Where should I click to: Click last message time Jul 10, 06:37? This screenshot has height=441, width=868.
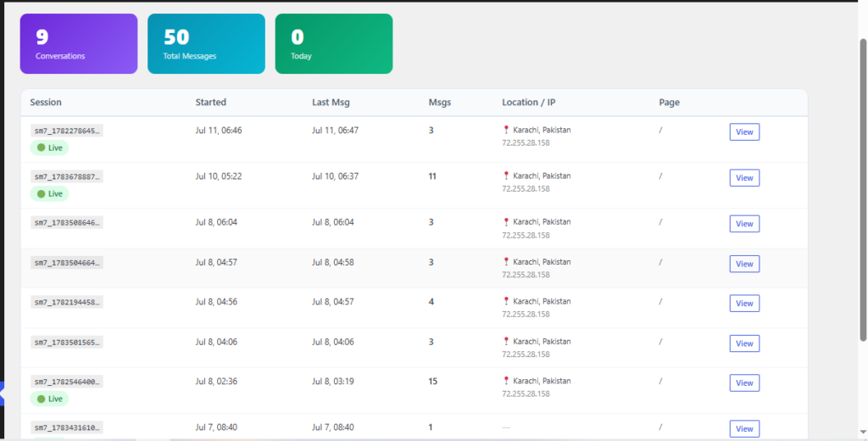coord(336,176)
